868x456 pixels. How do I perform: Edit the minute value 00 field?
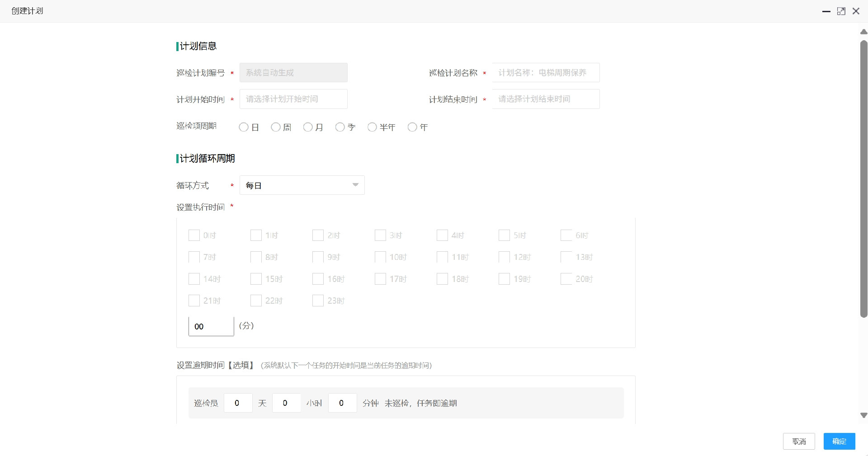pos(211,326)
